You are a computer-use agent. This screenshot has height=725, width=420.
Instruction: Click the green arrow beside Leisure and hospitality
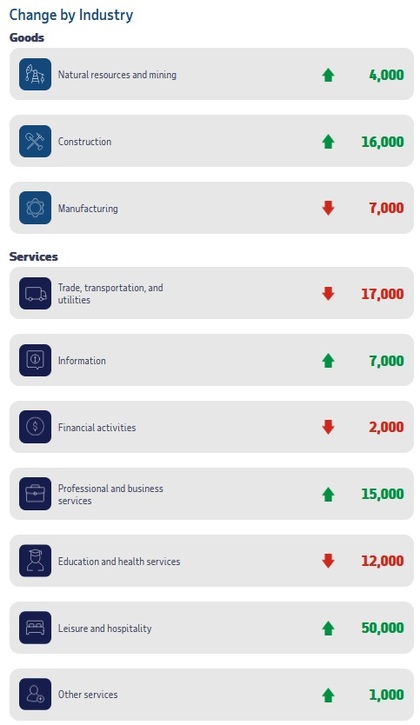(x=328, y=628)
